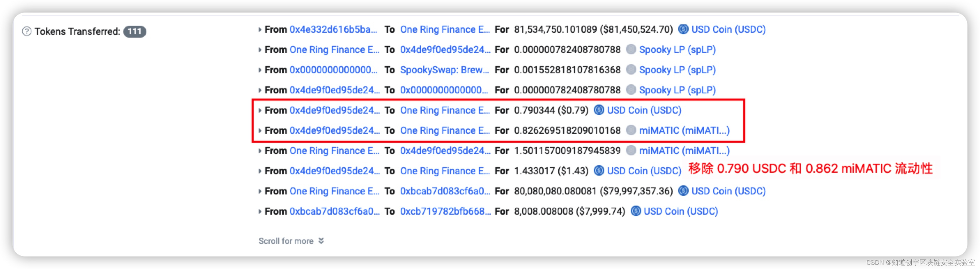Open 0x4de9f0ed95de24 sender in 1.433017 row

(335, 170)
